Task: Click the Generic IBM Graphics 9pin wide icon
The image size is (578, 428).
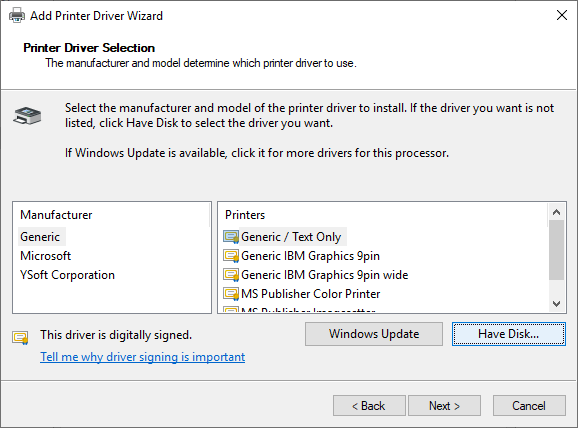Action: point(231,275)
